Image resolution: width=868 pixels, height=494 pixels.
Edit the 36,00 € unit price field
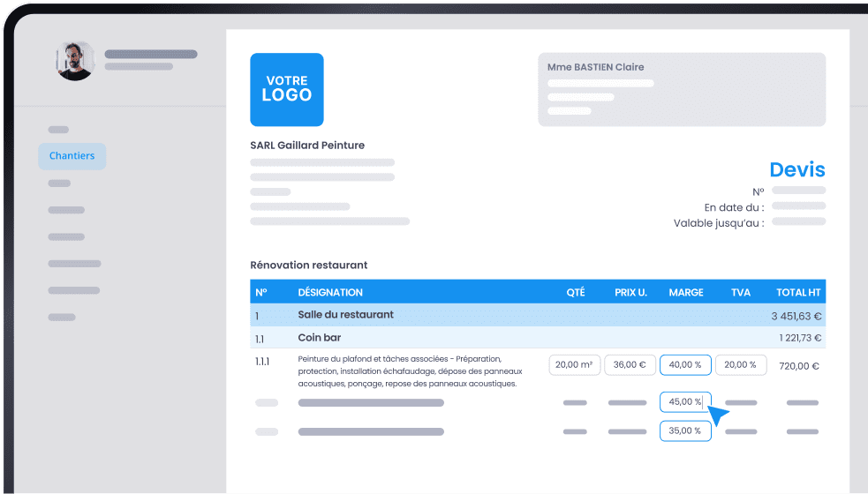pos(630,365)
